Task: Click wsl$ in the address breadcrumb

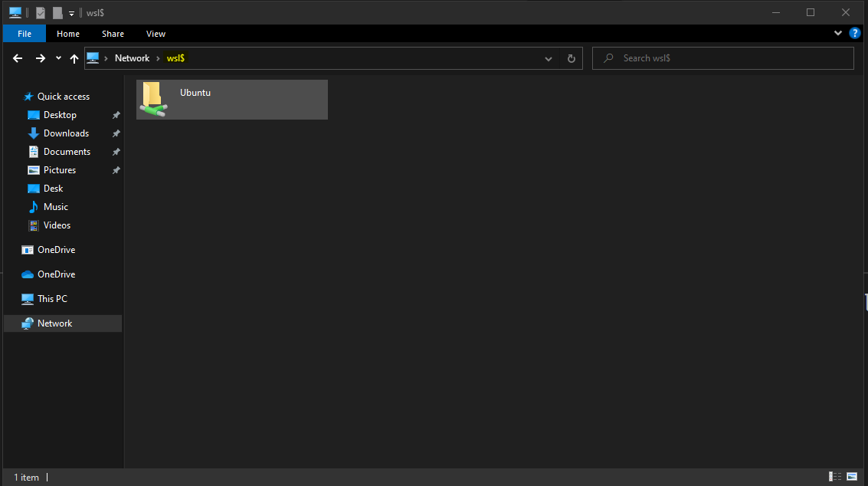Action: pos(175,58)
